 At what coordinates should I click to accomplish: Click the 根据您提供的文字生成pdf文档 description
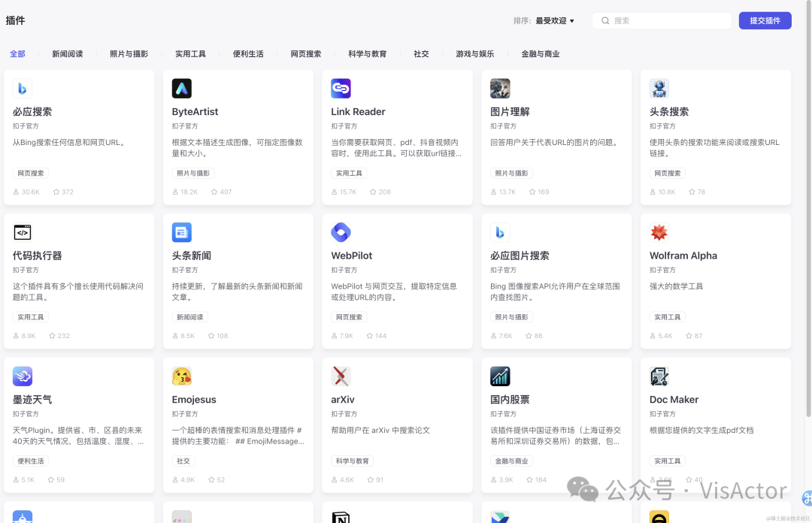(x=701, y=431)
